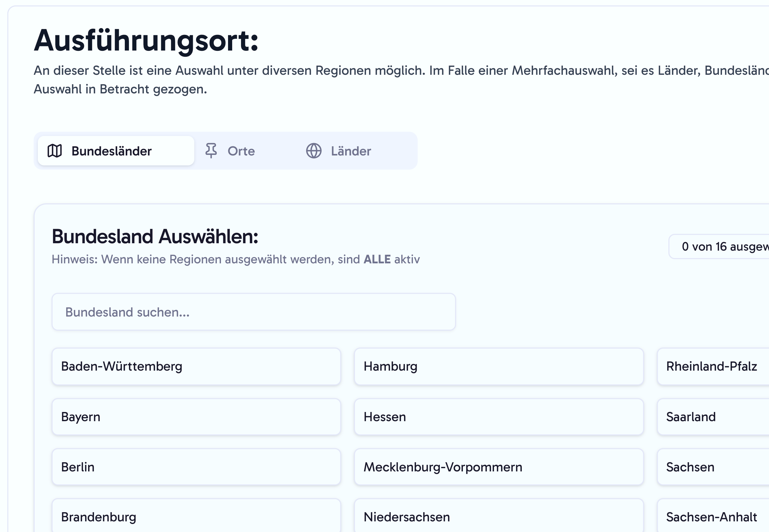Open the Bundesländer tab
The width and height of the screenshot is (769, 532).
pyautogui.click(x=115, y=151)
